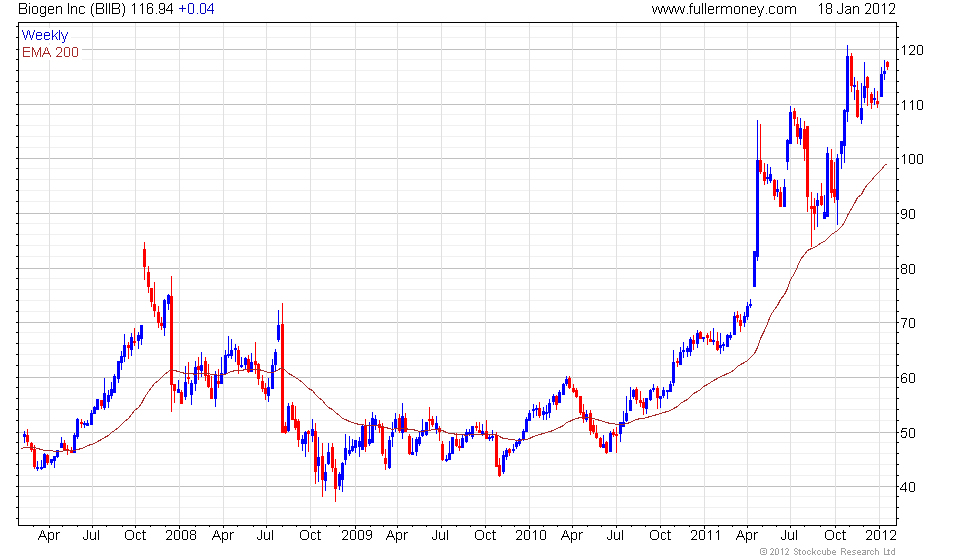
Task: Click the 100 price axis label
Action: [x=912, y=159]
